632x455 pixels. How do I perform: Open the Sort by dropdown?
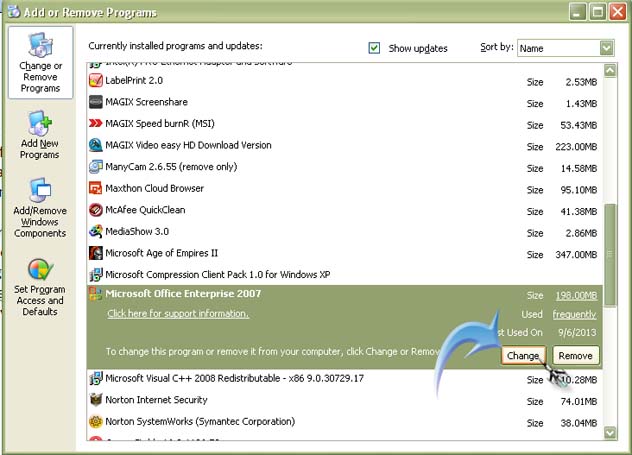(606, 48)
